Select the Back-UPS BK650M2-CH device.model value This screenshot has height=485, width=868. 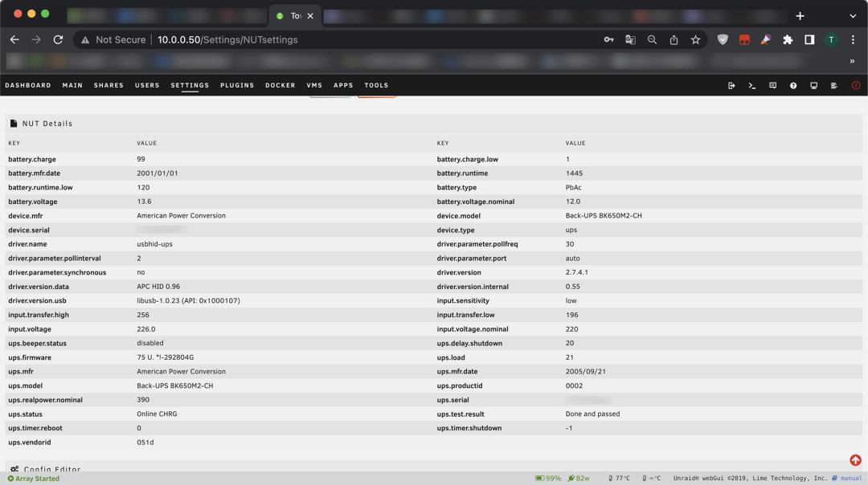pyautogui.click(x=604, y=216)
